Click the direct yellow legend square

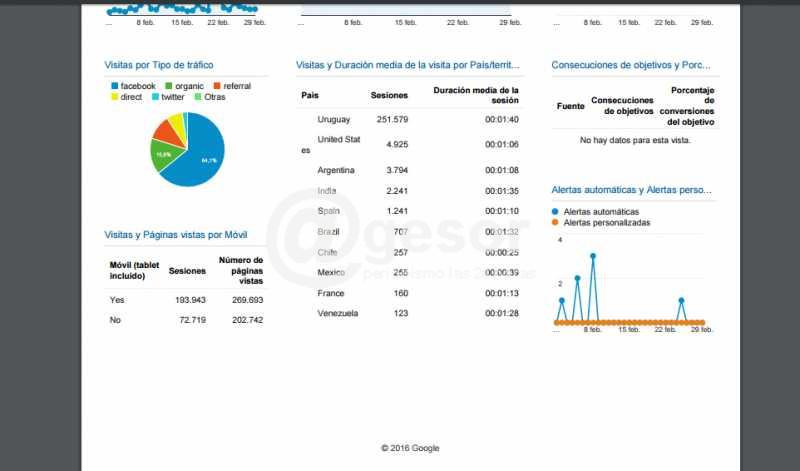click(115, 97)
